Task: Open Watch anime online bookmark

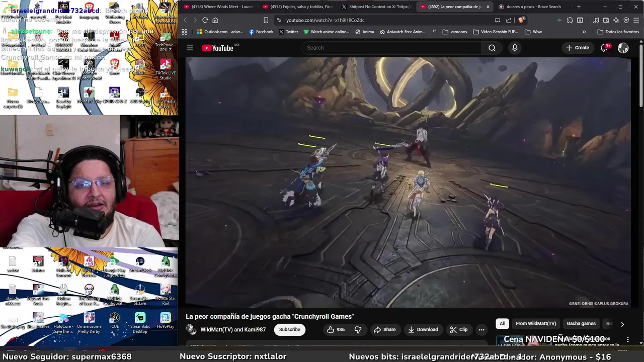Action: coord(326,32)
